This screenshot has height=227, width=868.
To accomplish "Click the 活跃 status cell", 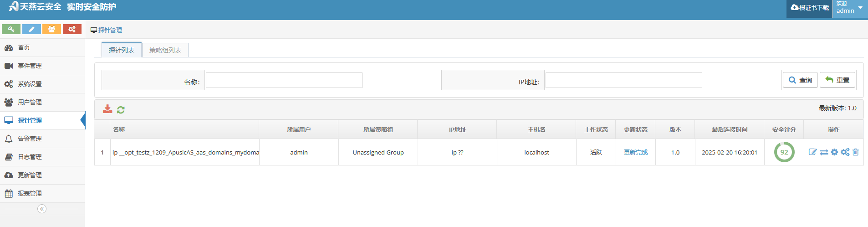I will click(596, 152).
